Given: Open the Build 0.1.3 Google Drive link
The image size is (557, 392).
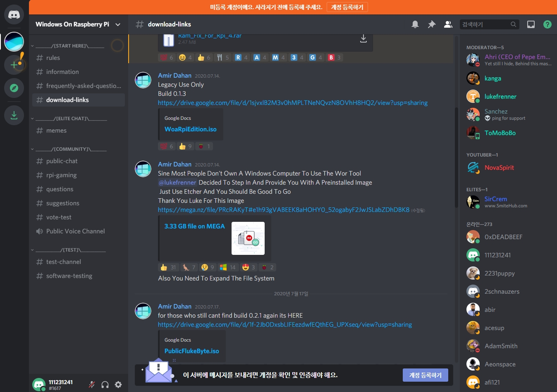Looking at the screenshot, I should point(293,103).
